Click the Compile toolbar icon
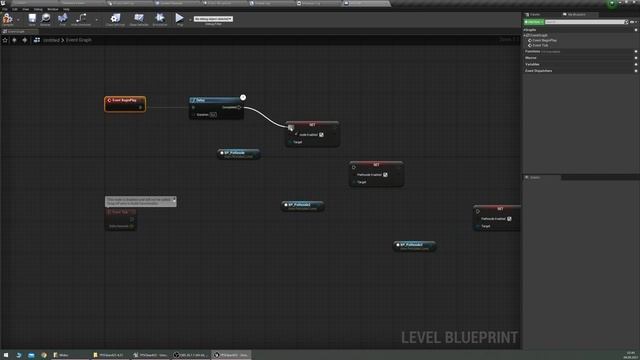The height and width of the screenshot is (360, 640). pos(7,19)
